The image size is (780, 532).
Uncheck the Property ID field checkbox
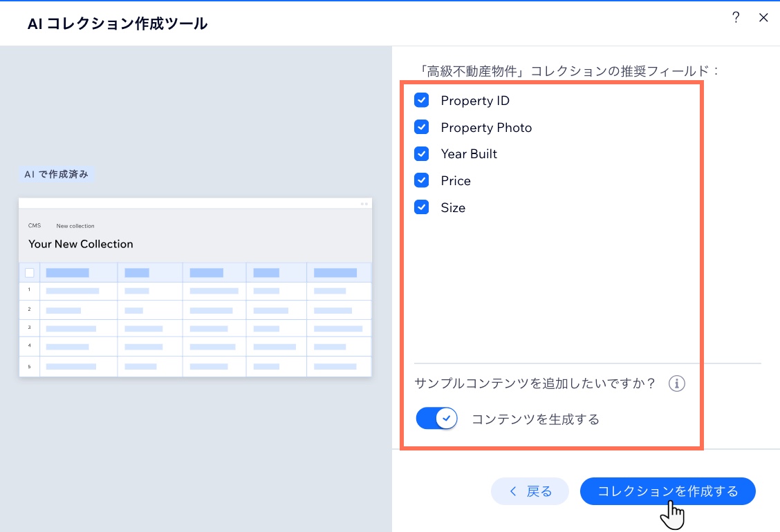pos(421,100)
